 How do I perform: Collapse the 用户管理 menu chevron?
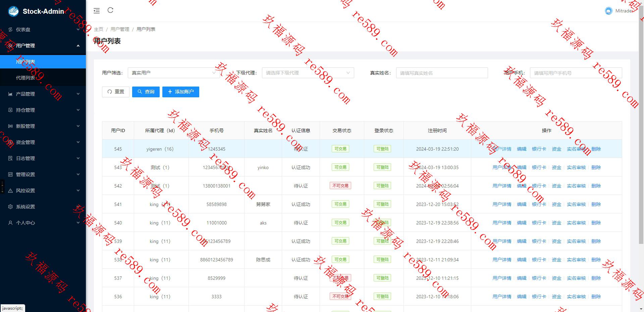click(x=78, y=46)
